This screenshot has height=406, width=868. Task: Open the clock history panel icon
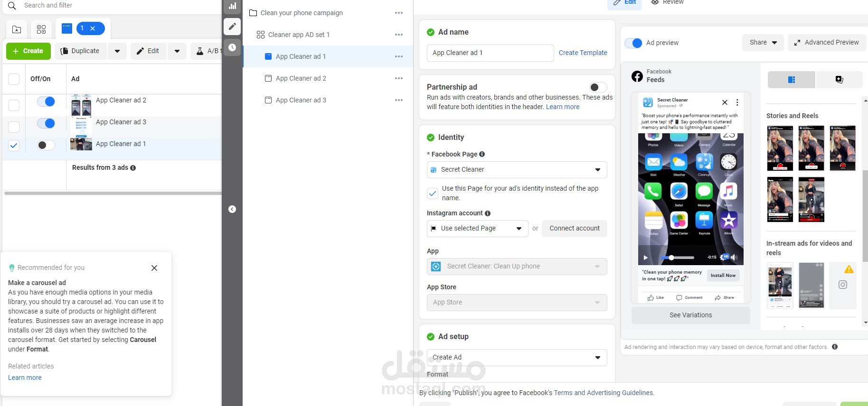click(232, 47)
